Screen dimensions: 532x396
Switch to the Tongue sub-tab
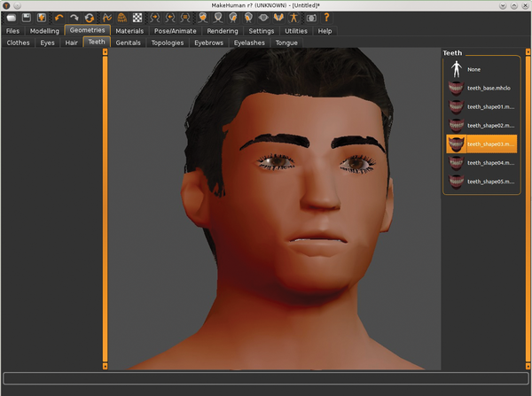[286, 43]
